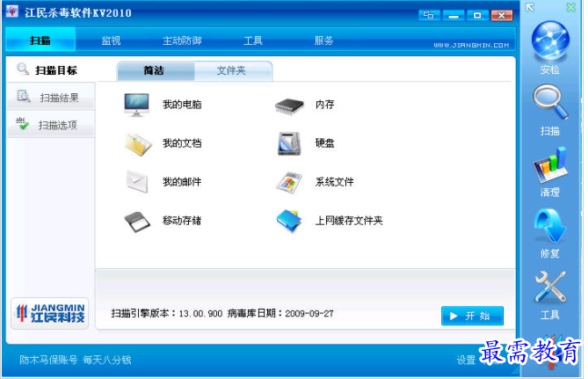This screenshot has width=588, height=379.
Task: Select the 我的文档 label text
Action: tap(182, 143)
